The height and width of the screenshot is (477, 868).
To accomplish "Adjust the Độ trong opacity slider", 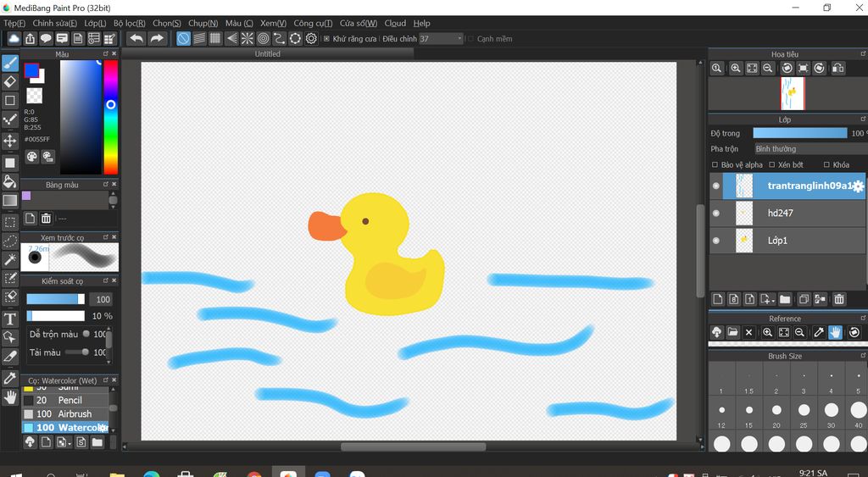I will point(799,133).
